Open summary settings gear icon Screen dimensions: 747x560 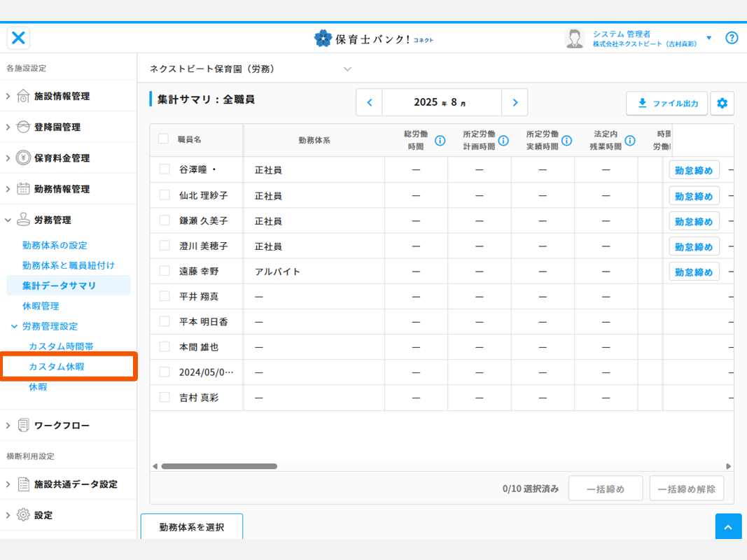[x=722, y=104]
